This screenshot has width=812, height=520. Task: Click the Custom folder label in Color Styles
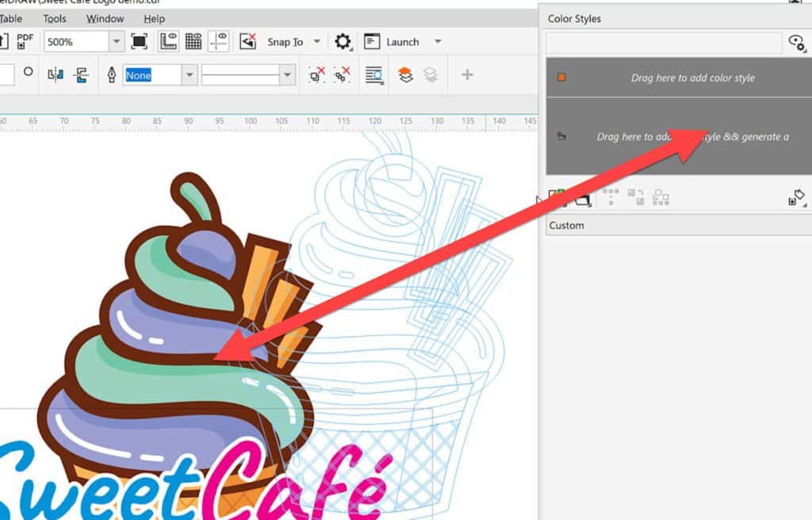pos(566,225)
